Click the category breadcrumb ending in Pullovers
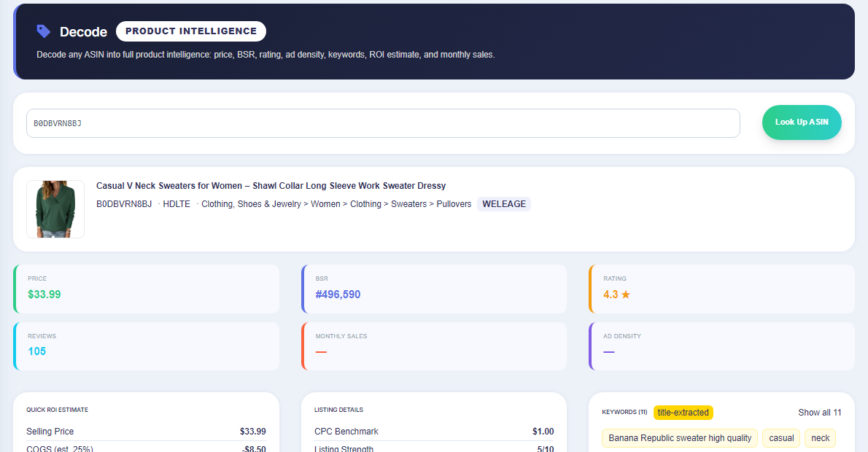Screen dimensions: 868x452 (336, 204)
